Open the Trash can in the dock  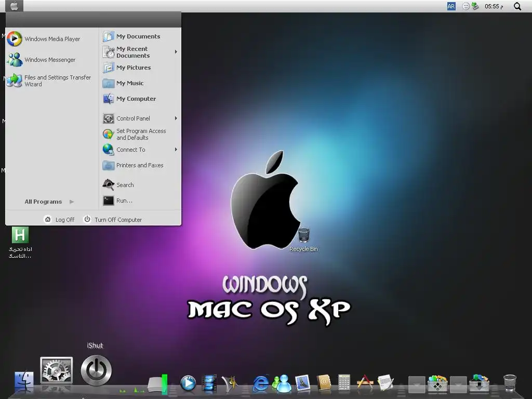coord(510,383)
